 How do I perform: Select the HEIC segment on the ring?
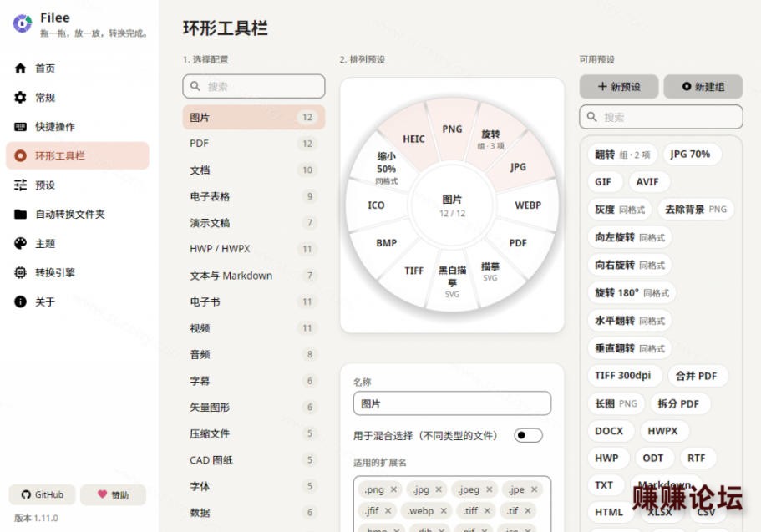click(413, 139)
